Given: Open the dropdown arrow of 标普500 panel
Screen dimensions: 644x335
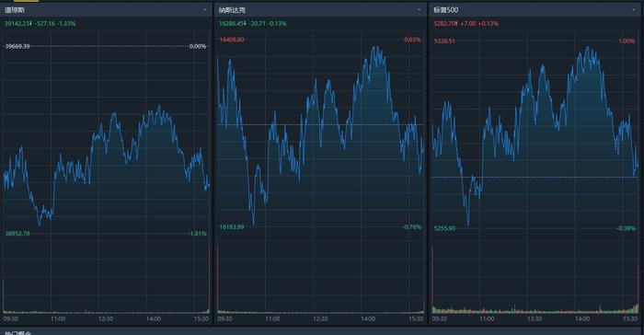Looking at the screenshot, I should [x=634, y=9].
